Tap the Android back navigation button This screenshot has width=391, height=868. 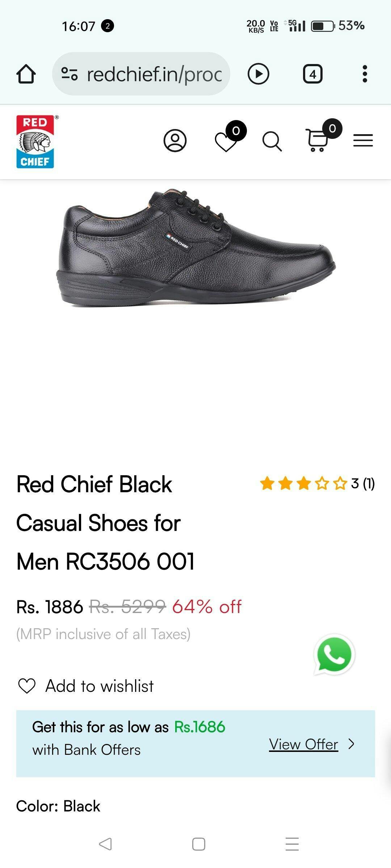(x=105, y=844)
